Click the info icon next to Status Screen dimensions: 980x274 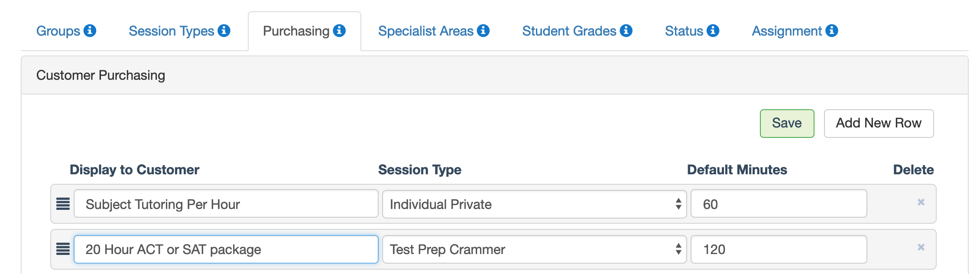click(x=713, y=31)
